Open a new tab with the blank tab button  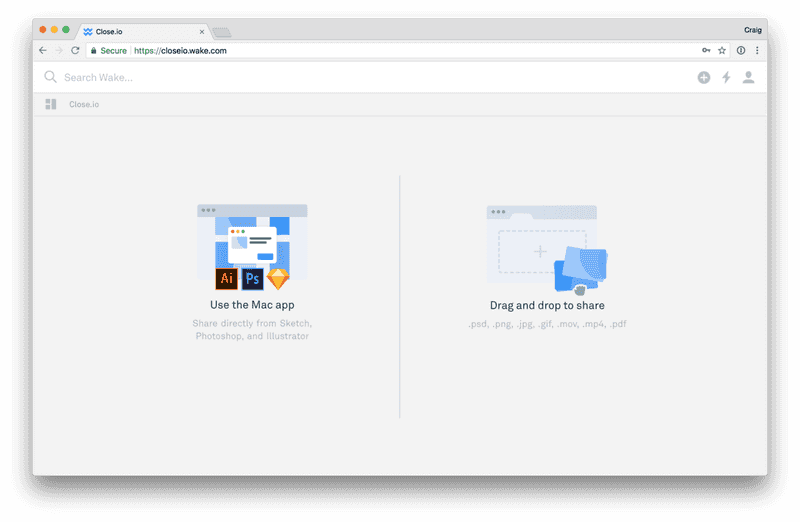[x=221, y=33]
